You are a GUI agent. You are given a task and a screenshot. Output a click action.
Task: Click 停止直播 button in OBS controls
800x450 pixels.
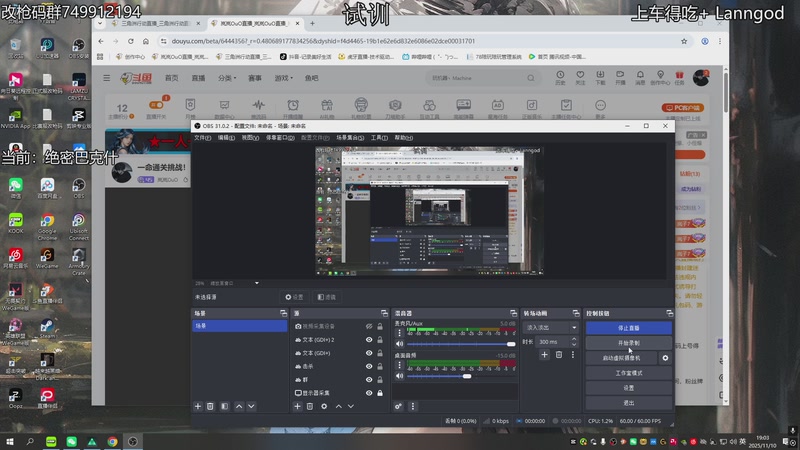click(x=629, y=328)
